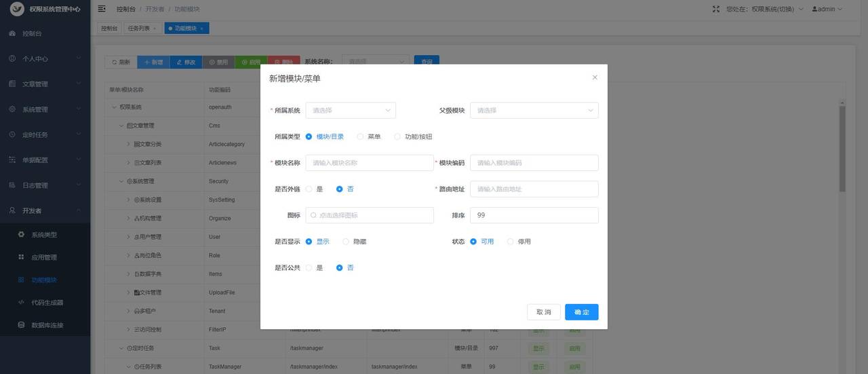
Task: Open the 代码生成器 sidebar submenu item
Action: pos(45,303)
